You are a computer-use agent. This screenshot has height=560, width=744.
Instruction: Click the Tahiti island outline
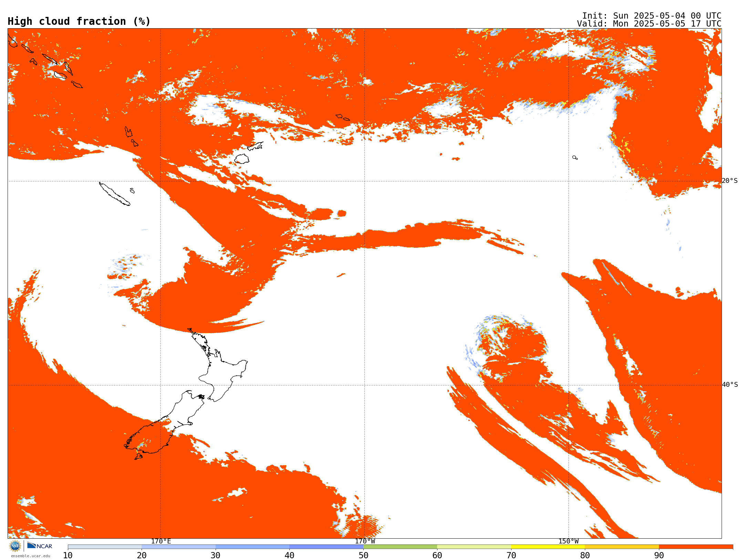575,157
